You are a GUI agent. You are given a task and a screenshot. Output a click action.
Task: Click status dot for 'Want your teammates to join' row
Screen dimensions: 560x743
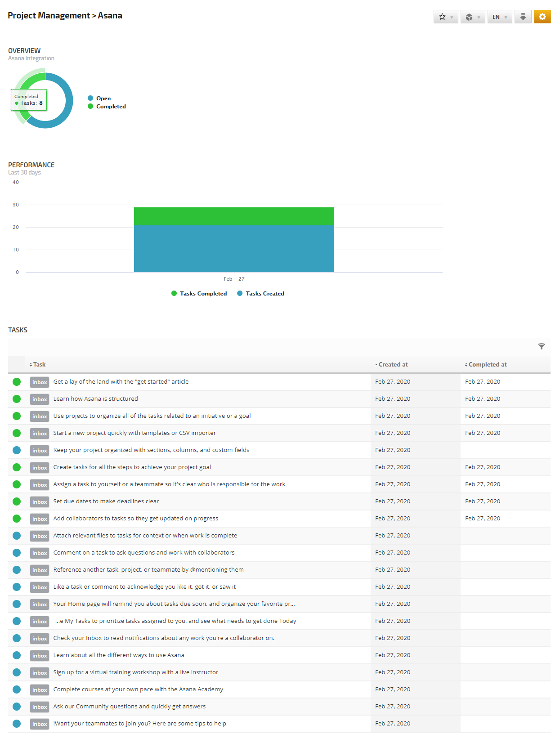(x=17, y=724)
